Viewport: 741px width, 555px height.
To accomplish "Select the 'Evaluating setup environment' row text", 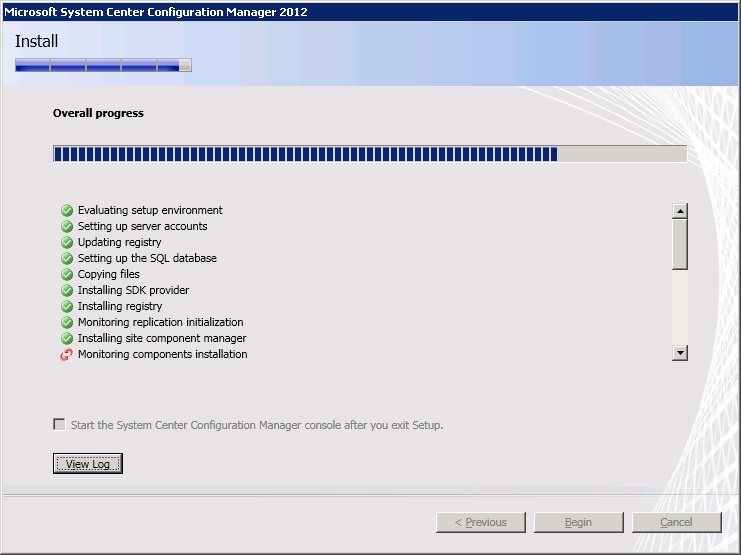I will coord(150,210).
